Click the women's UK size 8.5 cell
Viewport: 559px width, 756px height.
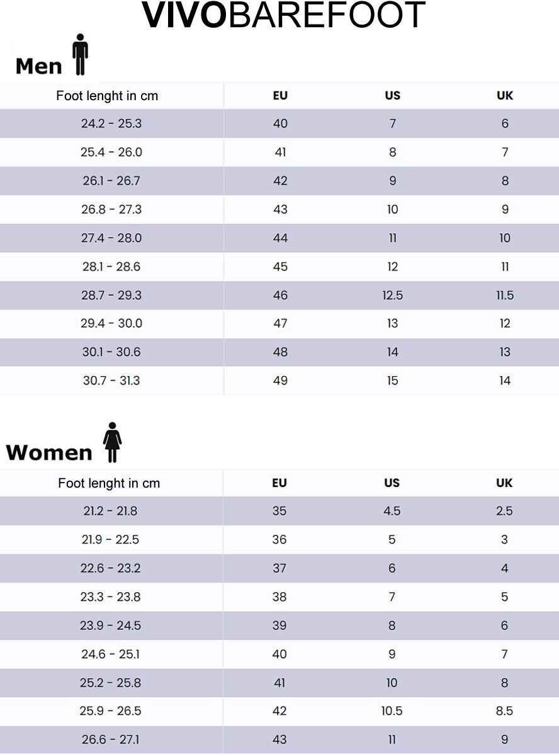click(504, 711)
